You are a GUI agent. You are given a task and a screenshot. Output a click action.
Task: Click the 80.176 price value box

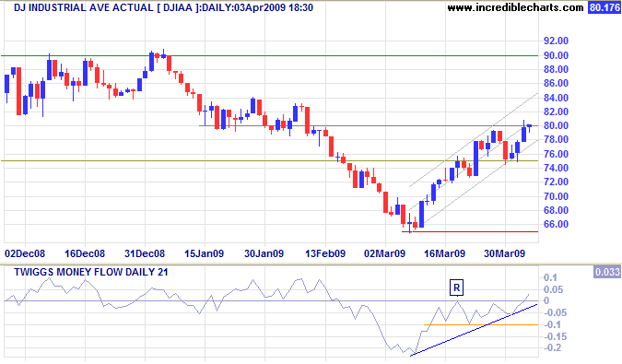click(604, 7)
